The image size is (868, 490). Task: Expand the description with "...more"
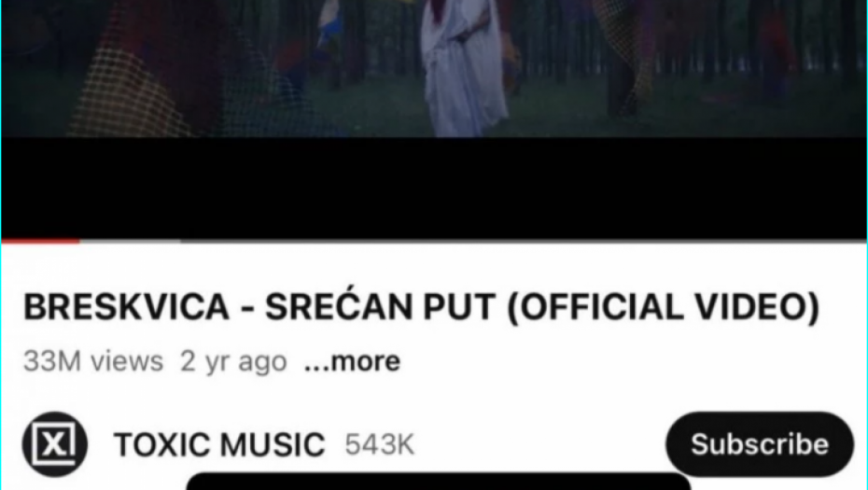[352, 361]
